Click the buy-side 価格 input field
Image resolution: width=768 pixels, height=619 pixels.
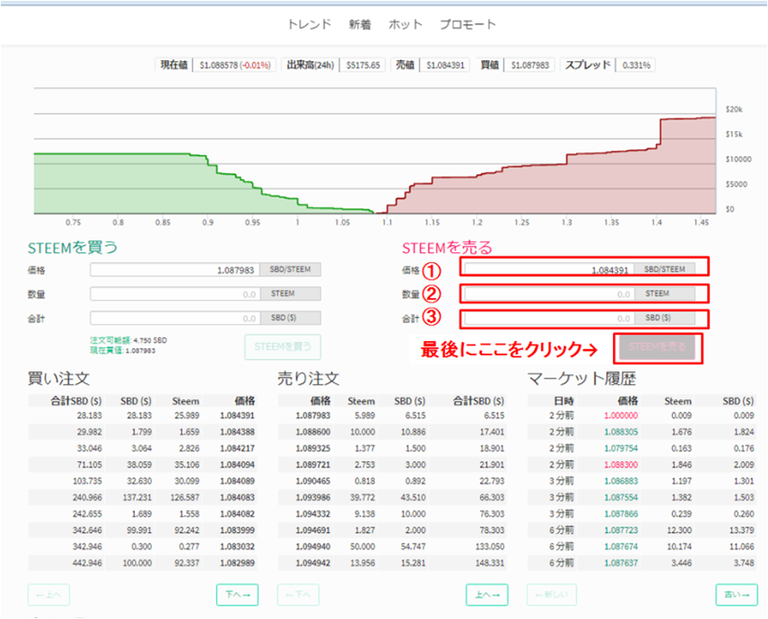pyautogui.click(x=175, y=269)
